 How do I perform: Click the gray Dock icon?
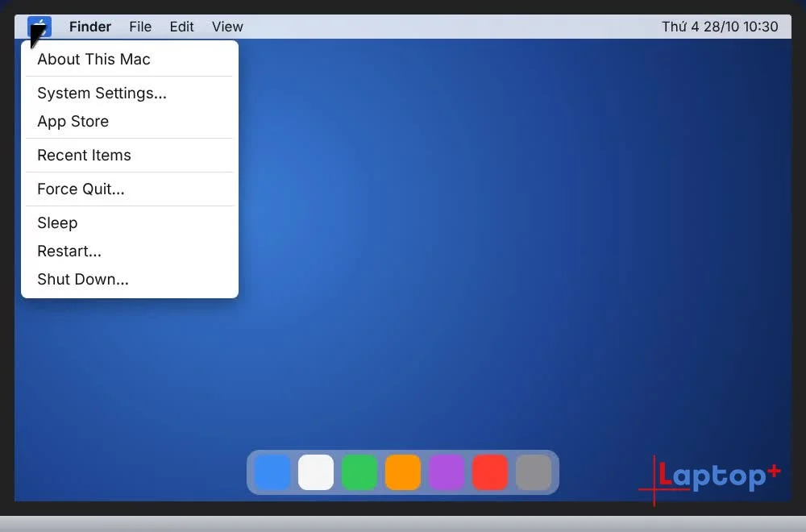pos(534,472)
